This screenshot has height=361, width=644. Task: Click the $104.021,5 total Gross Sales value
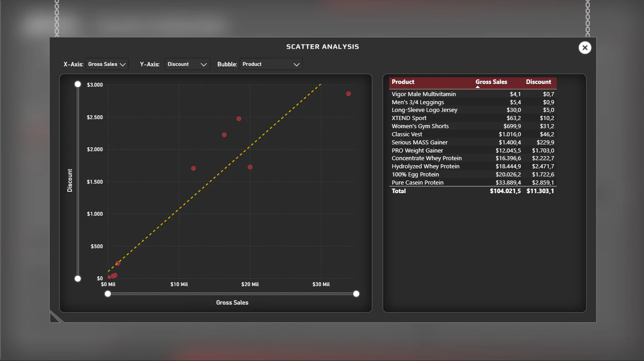click(505, 191)
